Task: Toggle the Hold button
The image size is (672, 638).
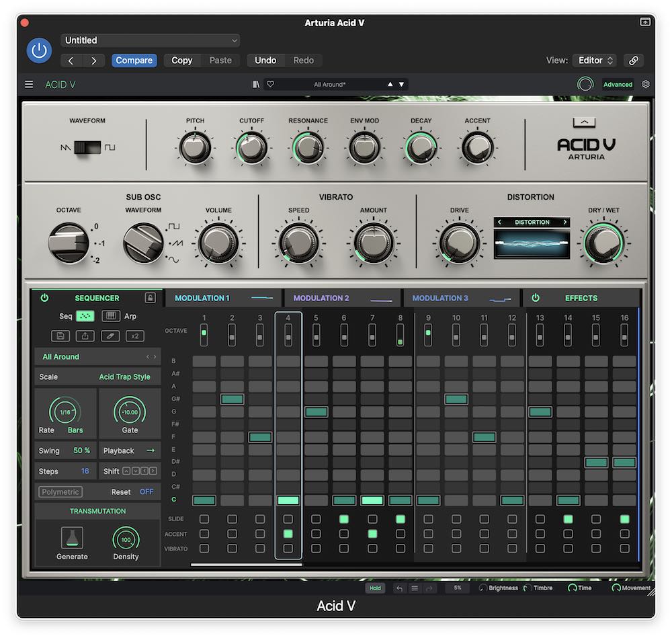Action: pyautogui.click(x=375, y=588)
